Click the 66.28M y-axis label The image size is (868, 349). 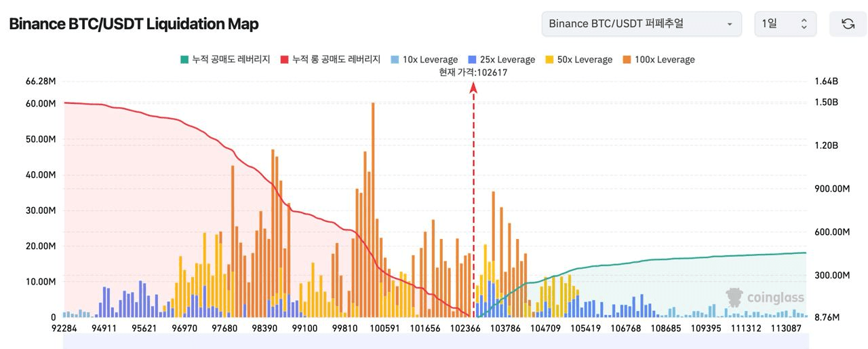pyautogui.click(x=41, y=81)
